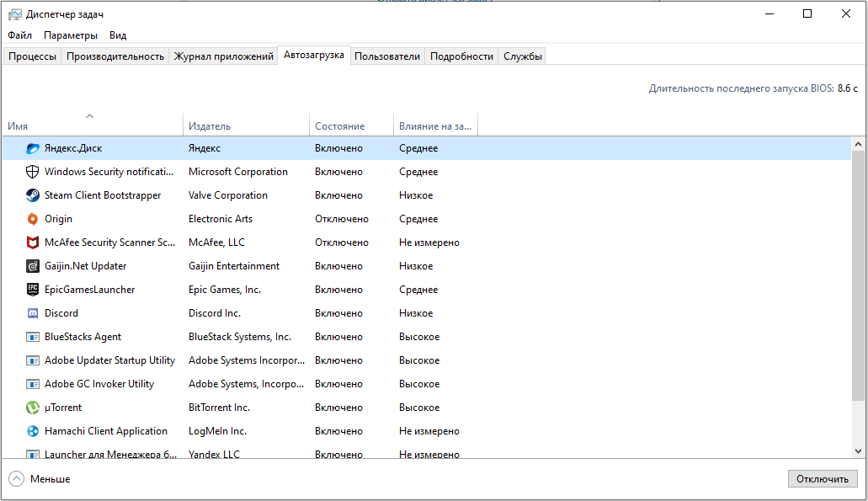The width and height of the screenshot is (868, 501).
Task: Select the Windows Security notificati... entry
Action: [109, 172]
